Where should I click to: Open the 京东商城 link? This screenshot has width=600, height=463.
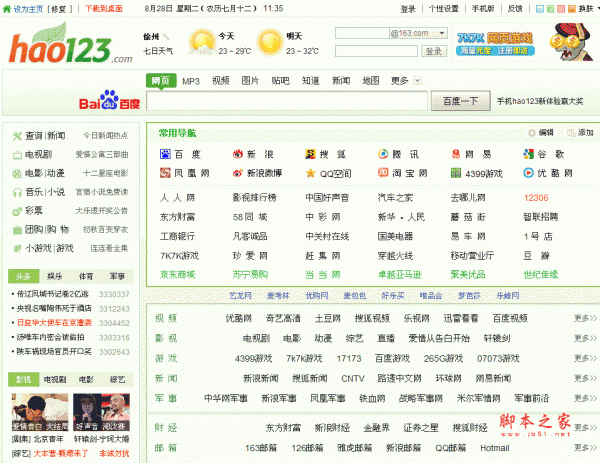(x=178, y=274)
